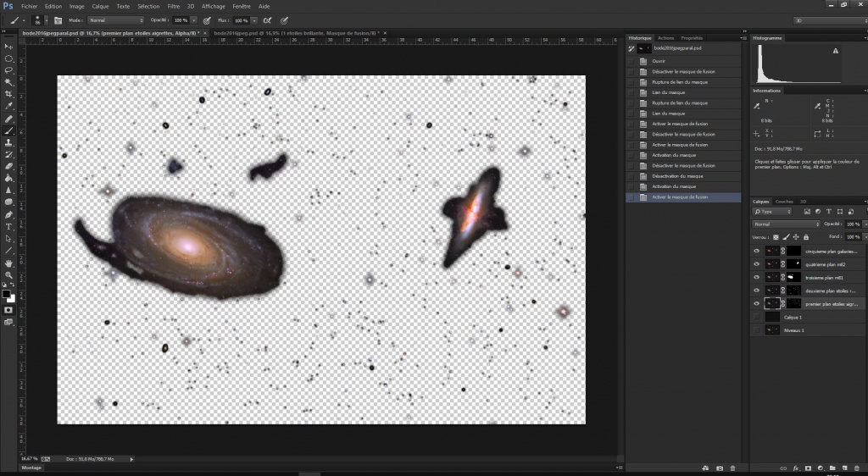This screenshot has height=476, width=868.
Task: Create new snapshot in History panel
Action: [x=719, y=468]
